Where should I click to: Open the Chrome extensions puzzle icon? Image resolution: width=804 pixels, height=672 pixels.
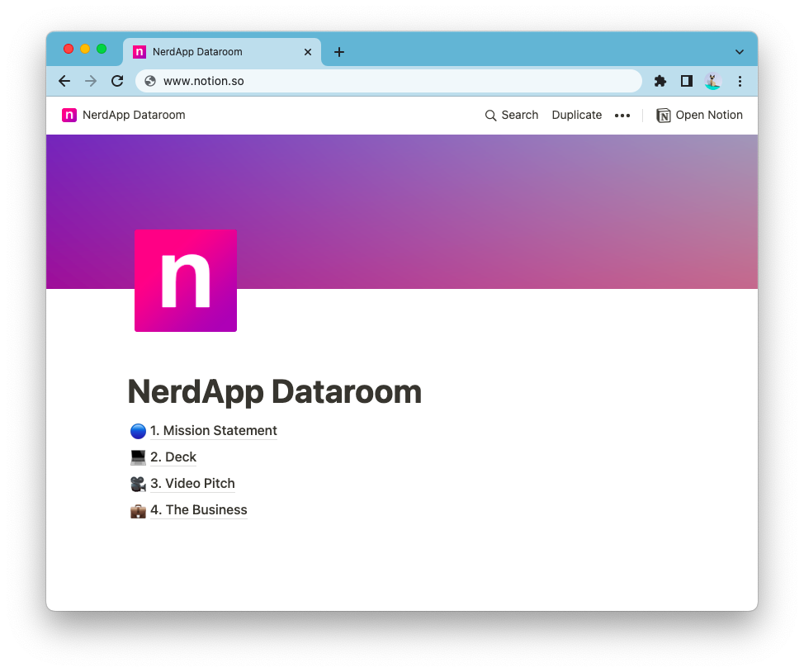coord(660,81)
